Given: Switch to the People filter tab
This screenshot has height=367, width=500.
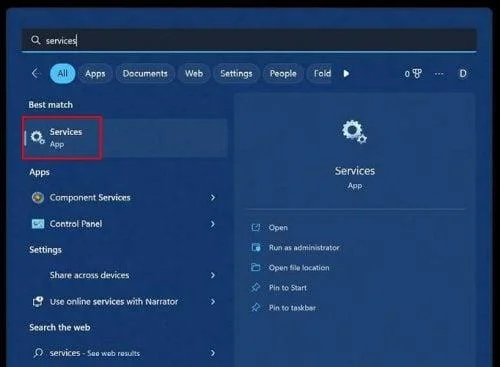Looking at the screenshot, I should [x=283, y=73].
